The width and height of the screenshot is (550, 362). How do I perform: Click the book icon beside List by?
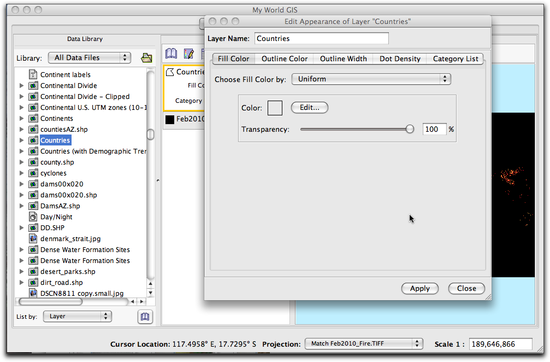pos(145,317)
